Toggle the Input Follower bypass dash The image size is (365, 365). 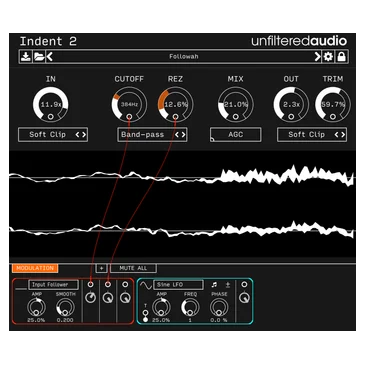pyautogui.click(x=21, y=287)
